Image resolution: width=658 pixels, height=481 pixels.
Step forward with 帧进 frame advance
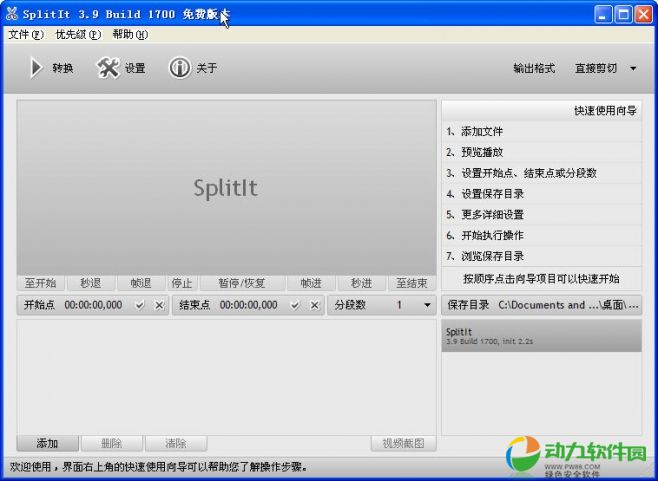point(311,283)
